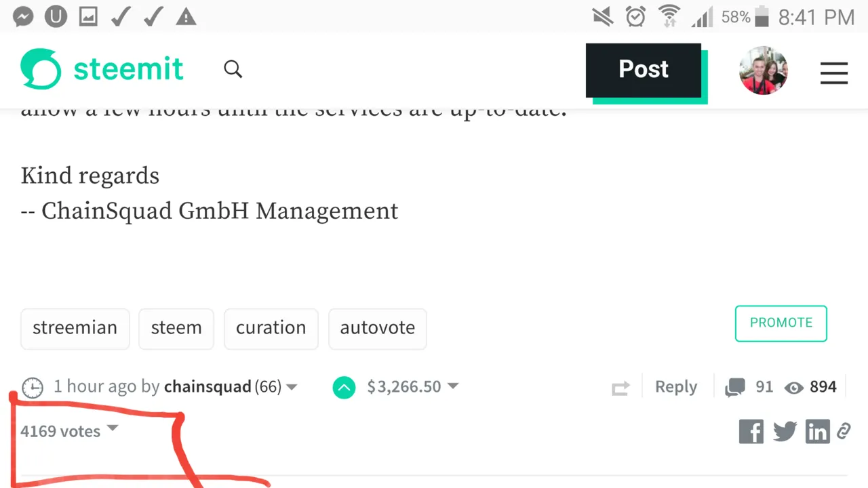Viewport: 868px width, 488px height.
Task: Click the Reply link
Action: coord(676,387)
